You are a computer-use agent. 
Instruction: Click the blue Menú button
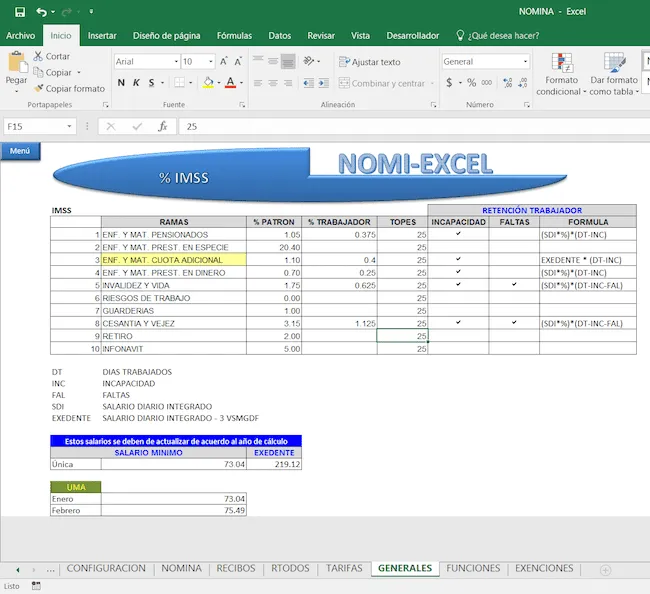tap(20, 151)
